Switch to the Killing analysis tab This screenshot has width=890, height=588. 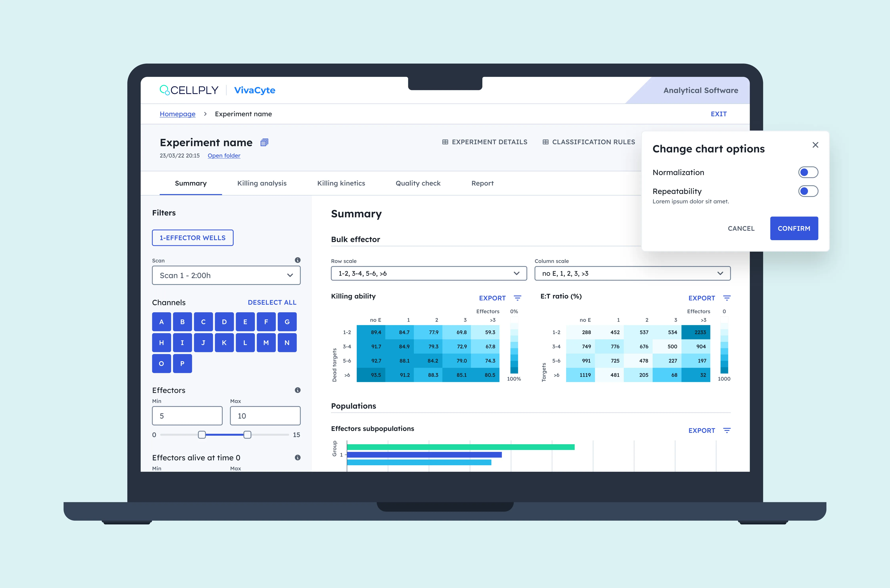pos(262,183)
